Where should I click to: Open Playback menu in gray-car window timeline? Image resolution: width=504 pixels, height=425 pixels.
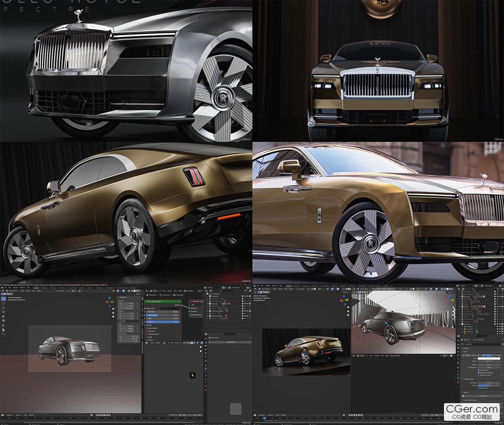10,415
